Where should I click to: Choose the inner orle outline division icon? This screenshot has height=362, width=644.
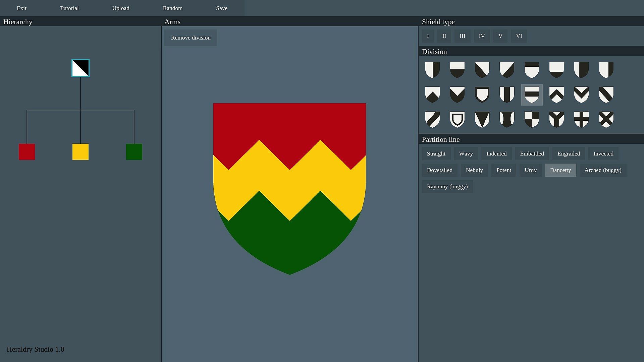click(457, 119)
